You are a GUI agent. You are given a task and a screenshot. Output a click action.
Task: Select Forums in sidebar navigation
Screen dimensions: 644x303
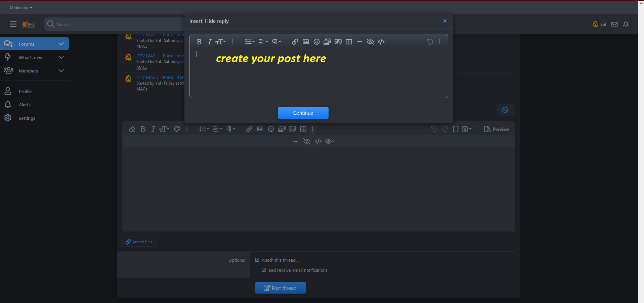[x=27, y=44]
